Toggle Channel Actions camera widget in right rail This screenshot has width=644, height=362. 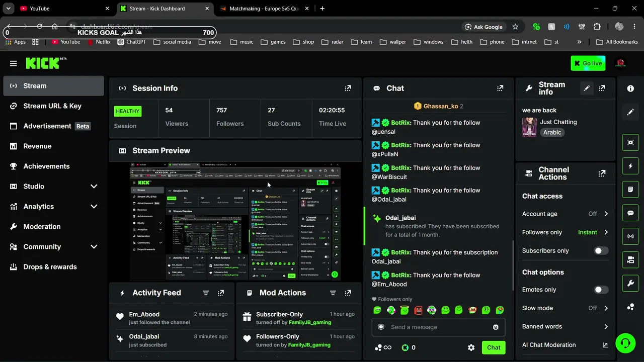[x=630, y=260]
